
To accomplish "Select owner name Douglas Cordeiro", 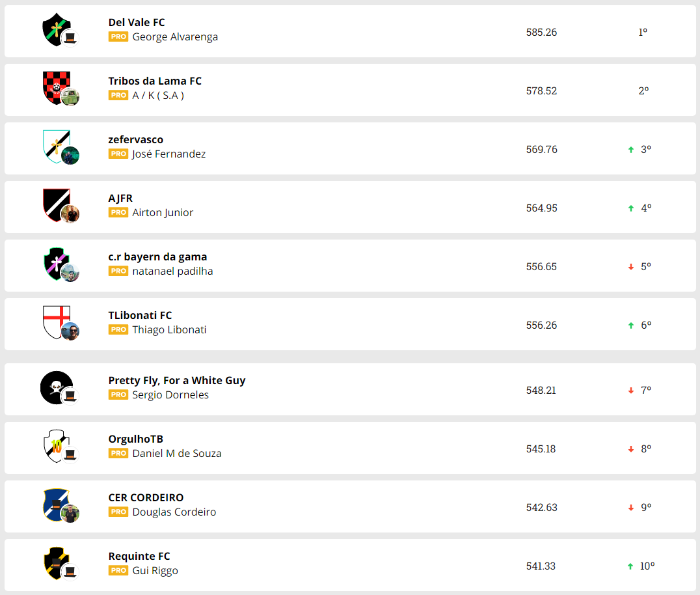I will [174, 512].
